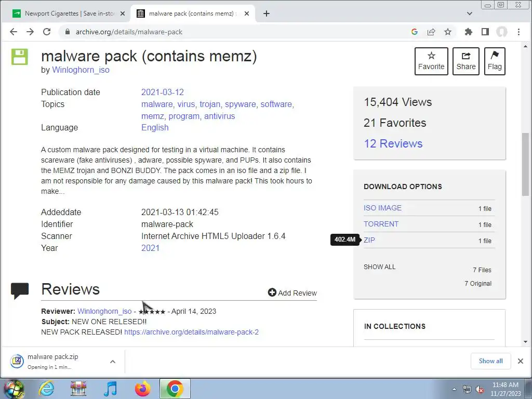Image resolution: width=532 pixels, height=399 pixels.
Task: Open the Chrome profile avatar
Action: point(502,32)
